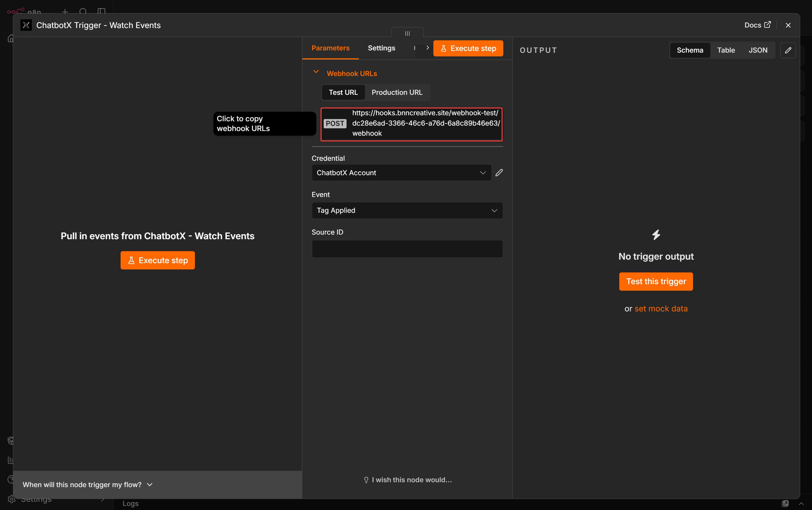Open the ChatbotX Account credential dropdown

pyautogui.click(x=401, y=173)
